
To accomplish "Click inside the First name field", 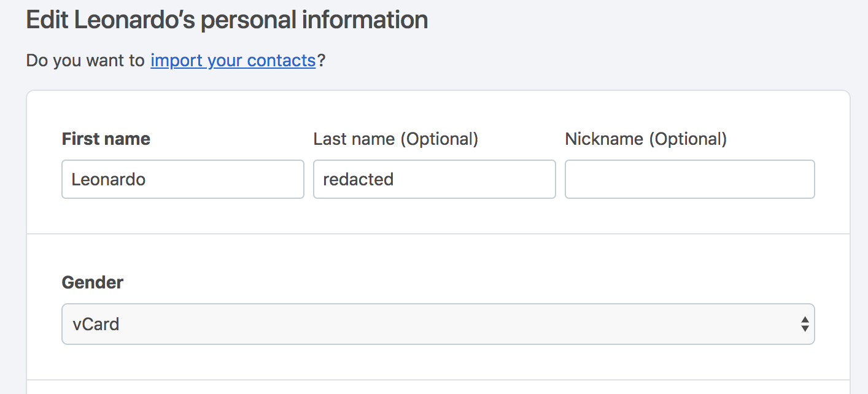I will pos(182,179).
